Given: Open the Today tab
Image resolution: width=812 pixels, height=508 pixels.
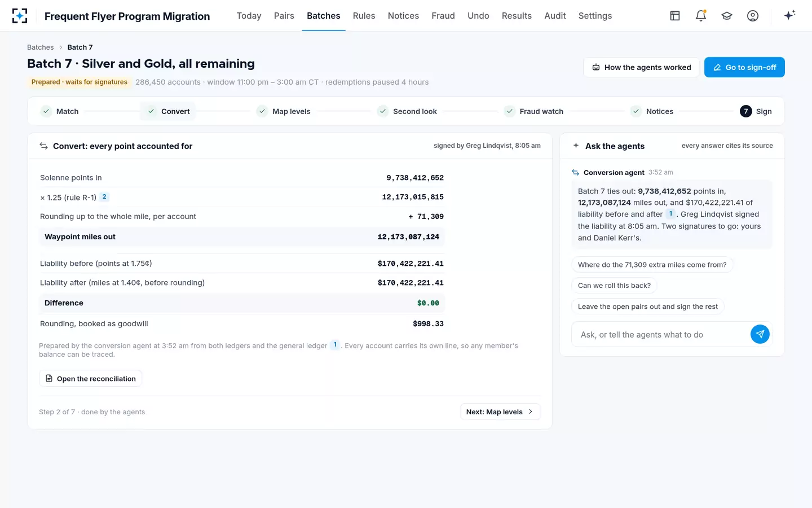Looking at the screenshot, I should [249, 16].
